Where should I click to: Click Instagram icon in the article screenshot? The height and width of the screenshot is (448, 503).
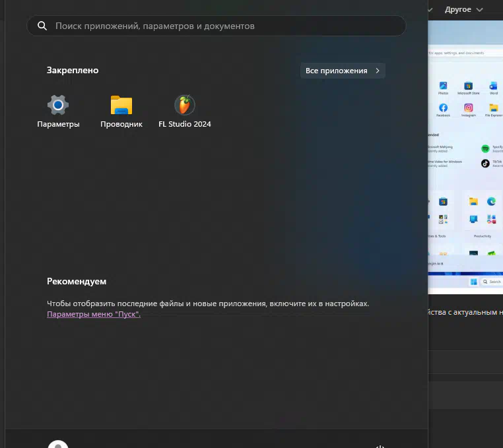pyautogui.click(x=468, y=108)
